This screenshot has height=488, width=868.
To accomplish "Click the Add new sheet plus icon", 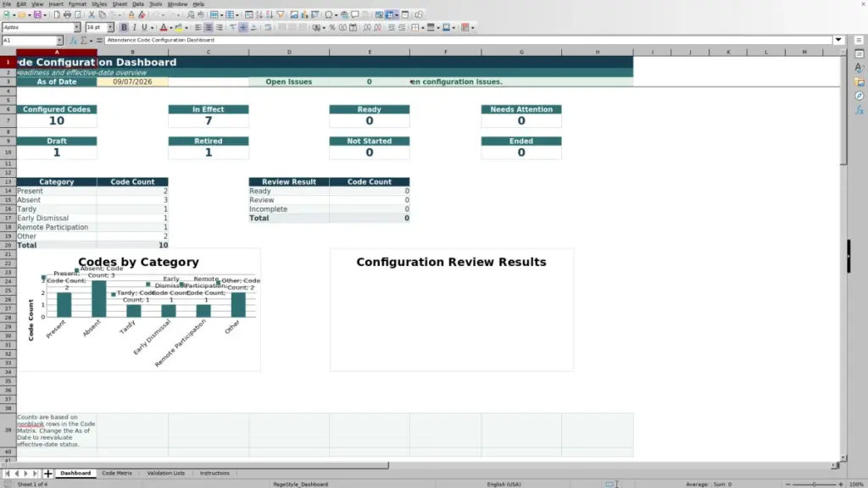I will 48,474.
